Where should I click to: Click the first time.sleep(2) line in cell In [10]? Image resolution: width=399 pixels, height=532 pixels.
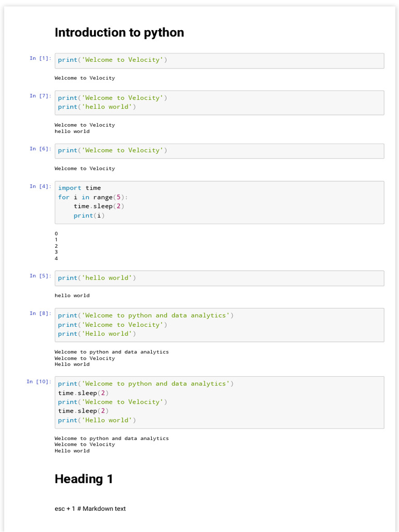(84, 393)
